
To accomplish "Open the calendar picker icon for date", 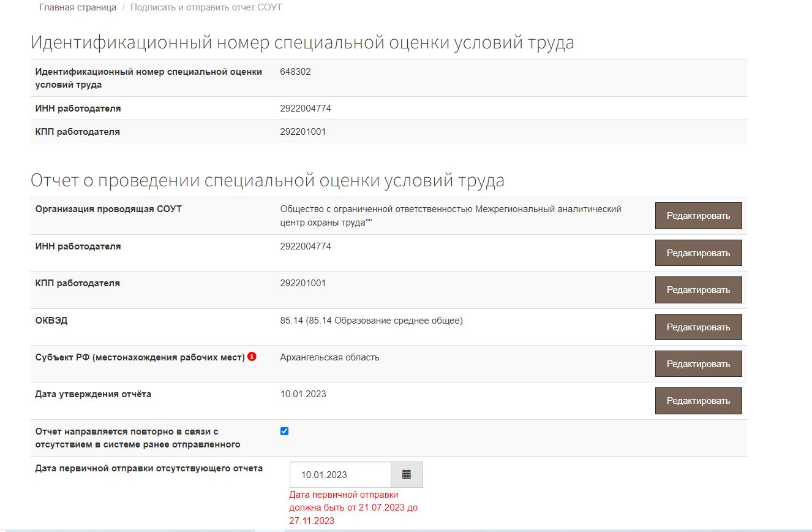I will [407, 474].
